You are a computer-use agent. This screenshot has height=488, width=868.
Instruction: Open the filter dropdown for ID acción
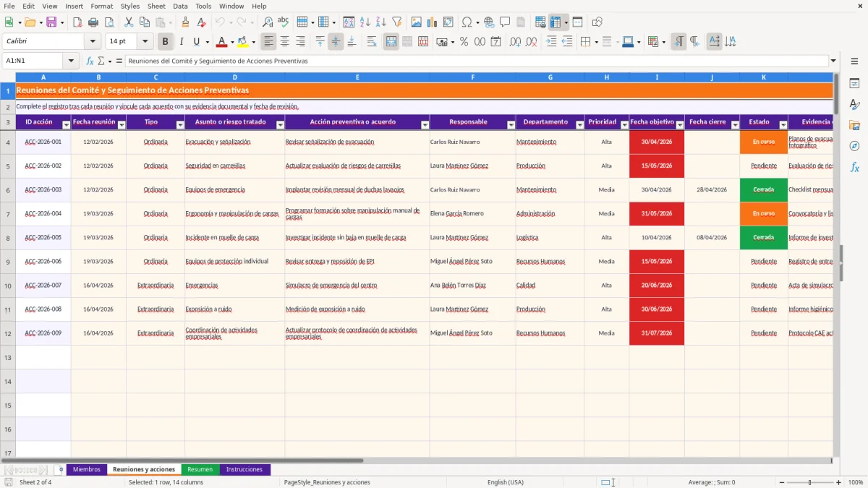pyautogui.click(x=67, y=125)
